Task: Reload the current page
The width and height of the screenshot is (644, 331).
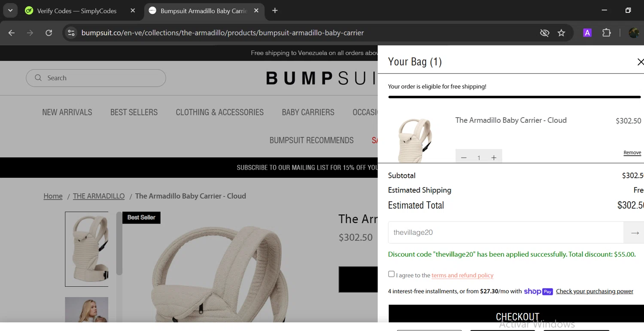Action: (x=49, y=33)
